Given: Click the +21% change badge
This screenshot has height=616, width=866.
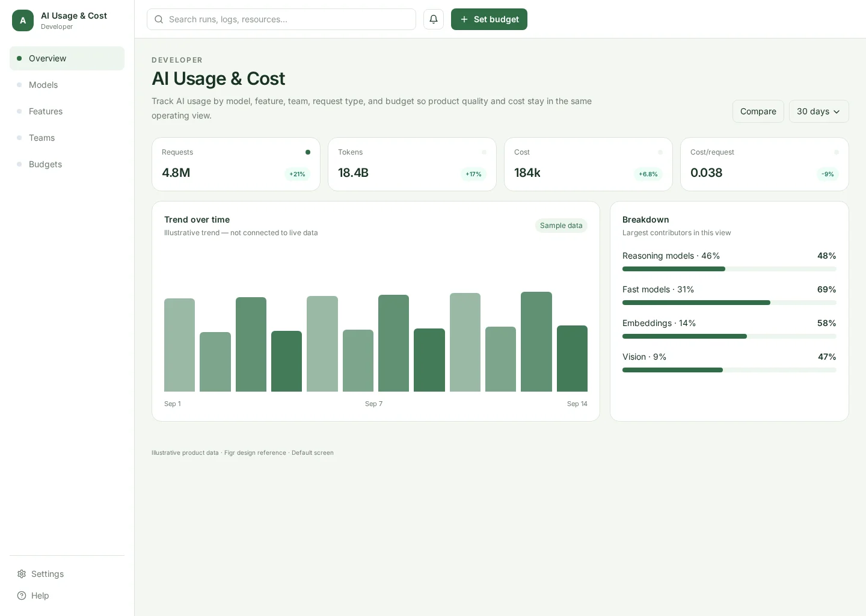Looking at the screenshot, I should [297, 174].
